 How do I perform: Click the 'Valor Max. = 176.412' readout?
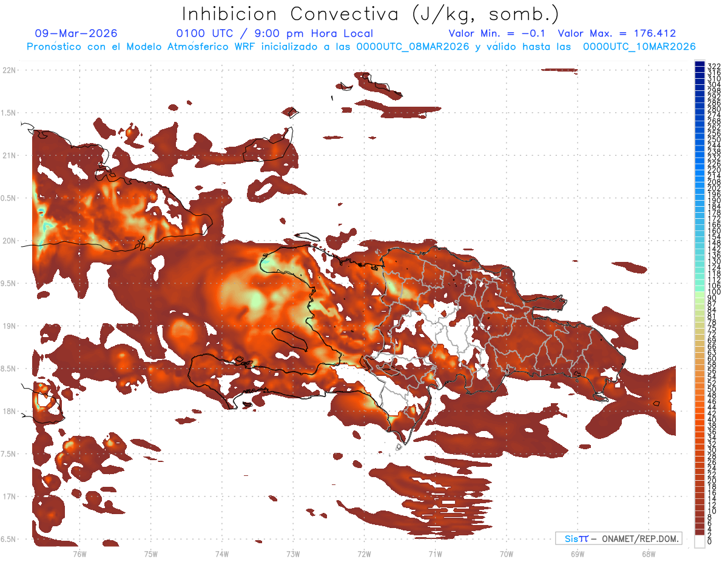(617, 33)
